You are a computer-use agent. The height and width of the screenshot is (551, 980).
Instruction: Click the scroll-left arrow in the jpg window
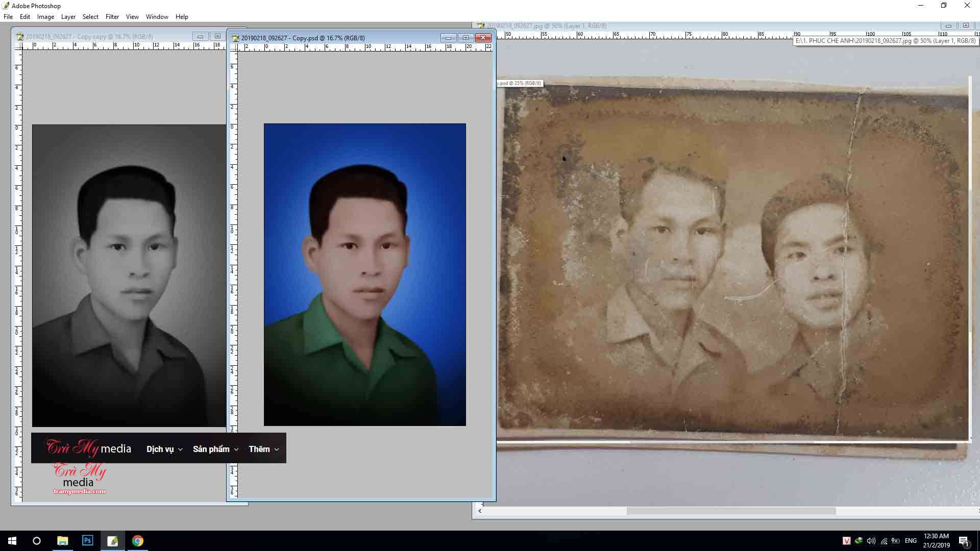click(479, 511)
